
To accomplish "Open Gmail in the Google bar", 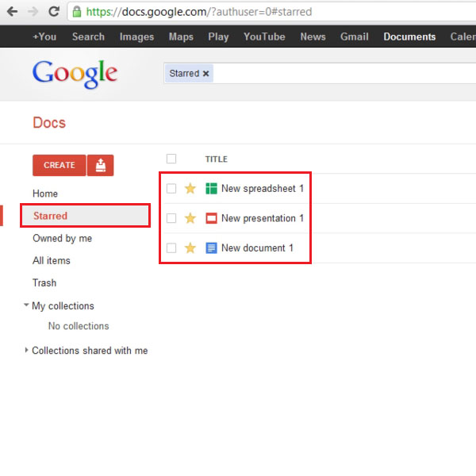I will [x=355, y=36].
